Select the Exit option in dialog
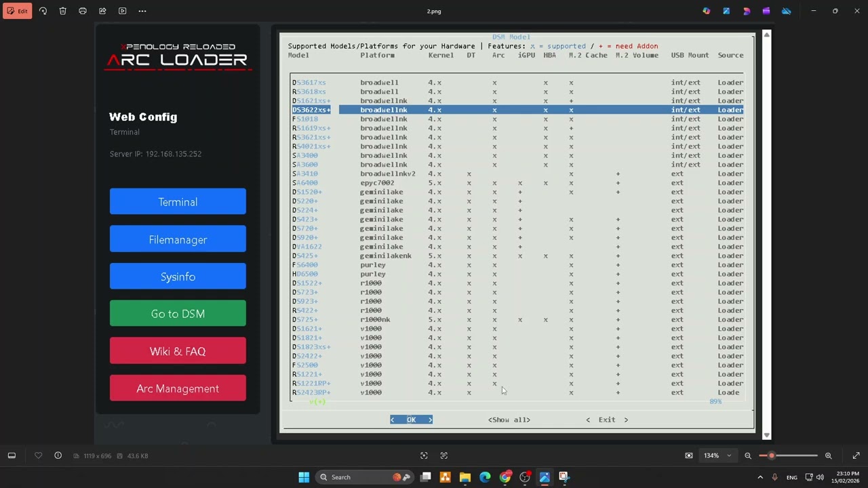The height and width of the screenshot is (488, 868). (607, 420)
